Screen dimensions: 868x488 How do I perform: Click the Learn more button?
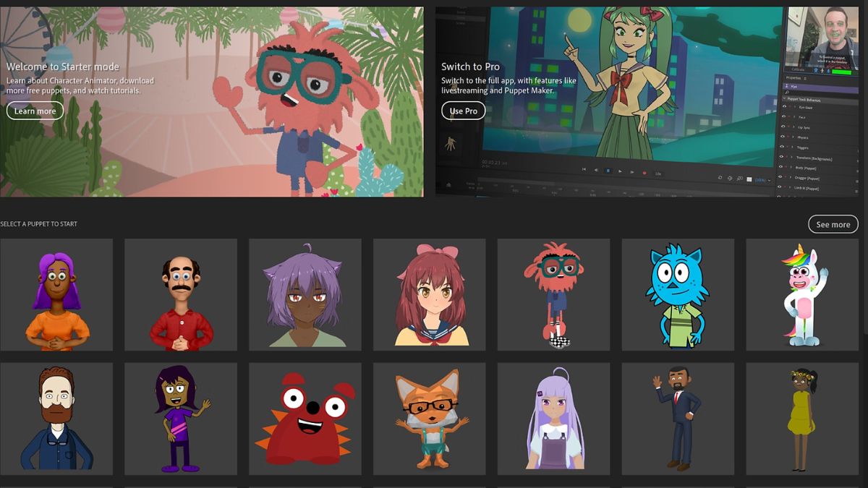coord(35,111)
